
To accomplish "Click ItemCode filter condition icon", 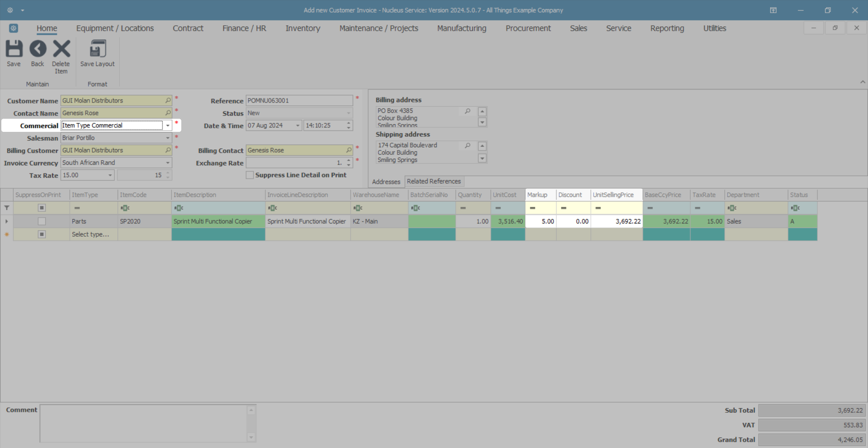I will coord(125,208).
